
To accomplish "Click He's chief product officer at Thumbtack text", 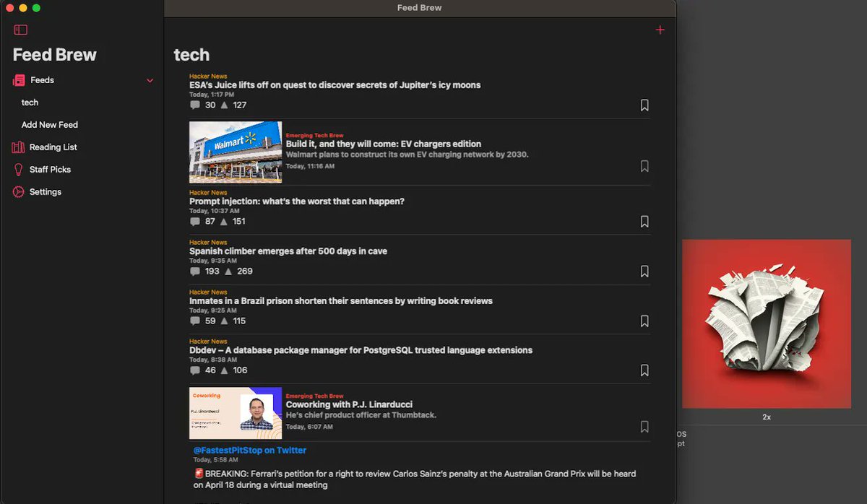I will click(361, 415).
